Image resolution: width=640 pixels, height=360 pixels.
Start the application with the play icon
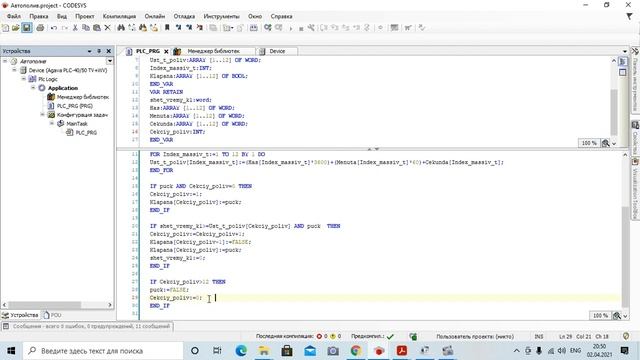(x=291, y=28)
